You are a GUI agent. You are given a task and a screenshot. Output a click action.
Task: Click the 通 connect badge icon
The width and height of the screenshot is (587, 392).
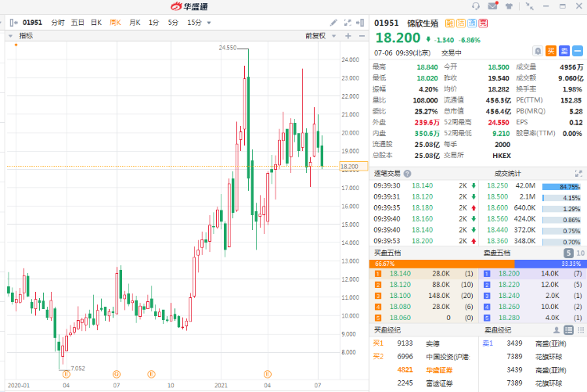tap(472, 23)
